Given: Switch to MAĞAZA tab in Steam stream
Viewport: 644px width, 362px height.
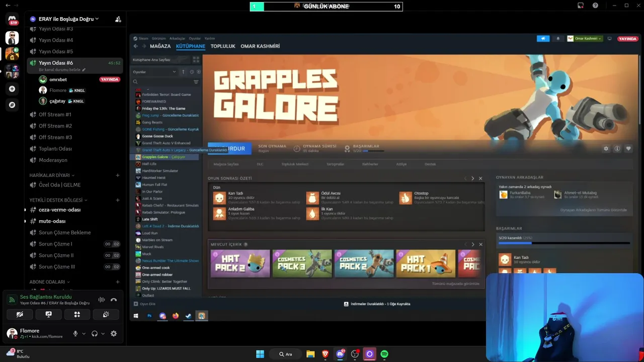Looking at the screenshot, I should click(x=160, y=46).
